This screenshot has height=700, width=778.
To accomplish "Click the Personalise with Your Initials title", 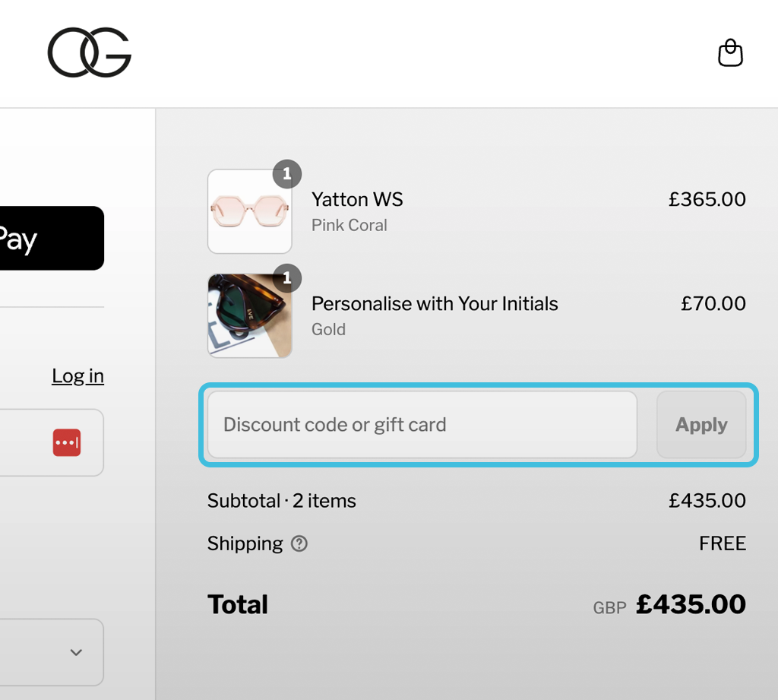I will pos(435,304).
